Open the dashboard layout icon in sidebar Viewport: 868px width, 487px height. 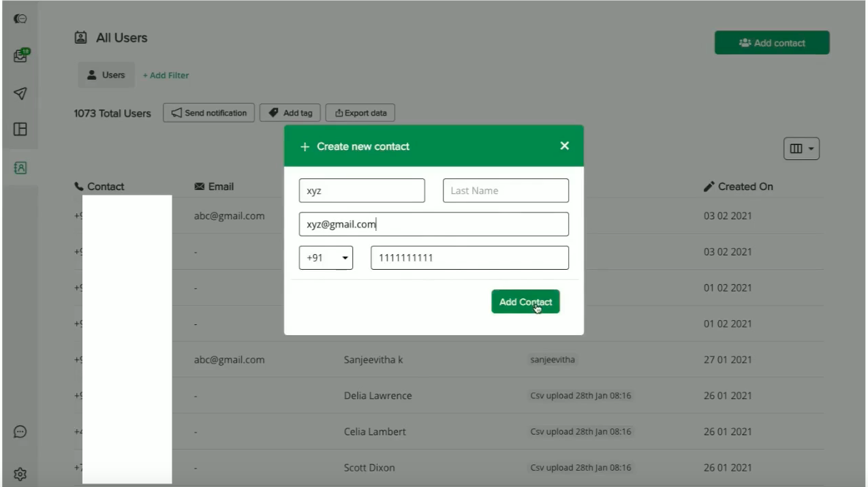coord(20,130)
